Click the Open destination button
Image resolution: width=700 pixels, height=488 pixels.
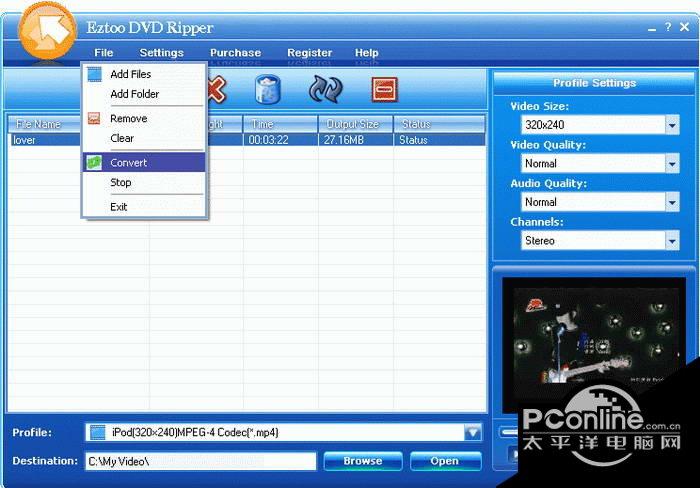(x=445, y=461)
